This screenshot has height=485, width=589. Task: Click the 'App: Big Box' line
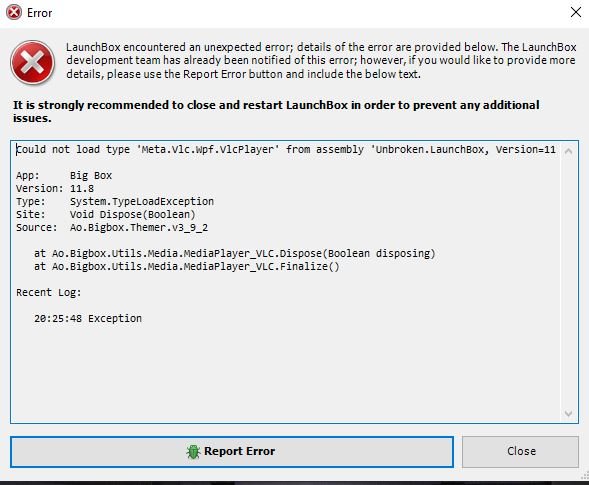(64, 175)
